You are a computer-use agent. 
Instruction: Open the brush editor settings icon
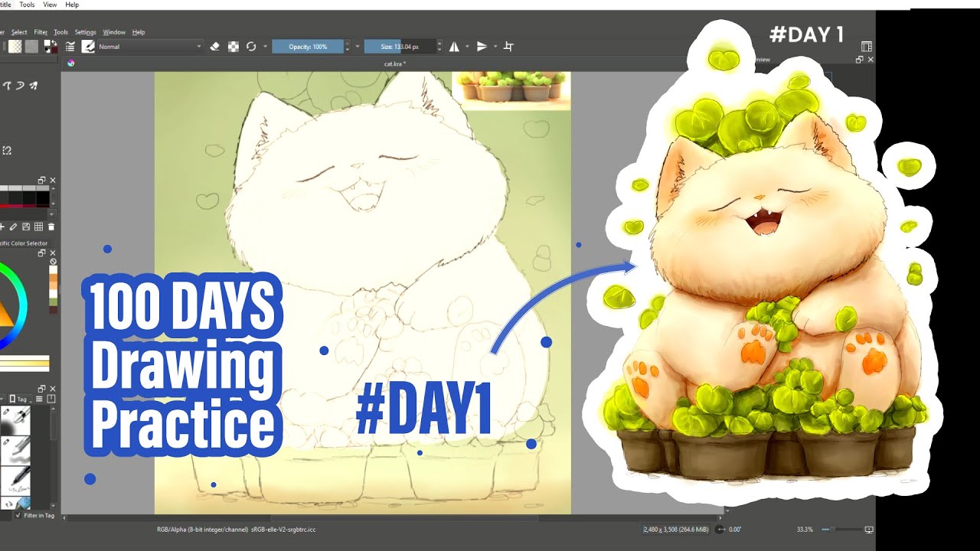click(x=70, y=47)
